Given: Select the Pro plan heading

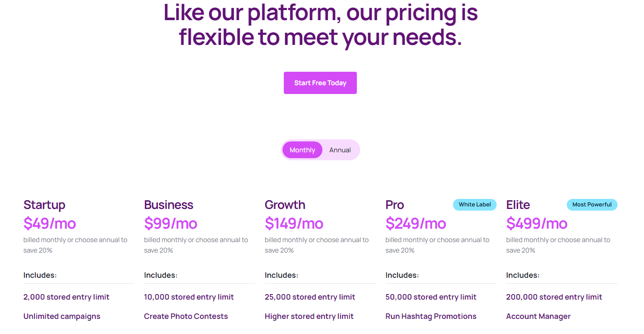Looking at the screenshot, I should (x=394, y=205).
